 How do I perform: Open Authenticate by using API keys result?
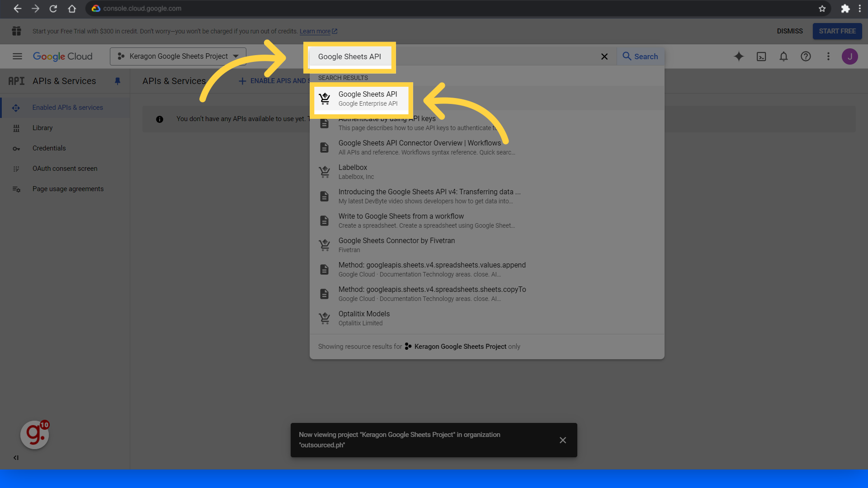pyautogui.click(x=487, y=123)
